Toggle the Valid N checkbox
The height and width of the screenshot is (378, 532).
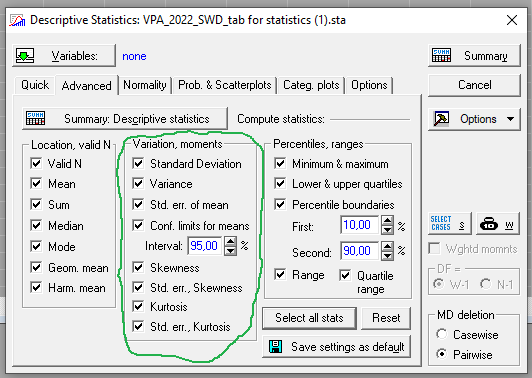[36, 163]
